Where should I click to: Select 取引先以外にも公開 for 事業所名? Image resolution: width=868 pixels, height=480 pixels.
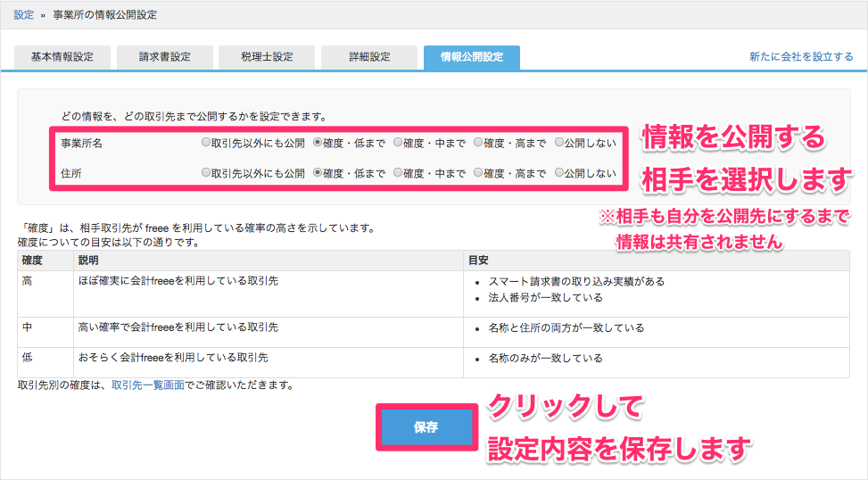[x=206, y=143]
